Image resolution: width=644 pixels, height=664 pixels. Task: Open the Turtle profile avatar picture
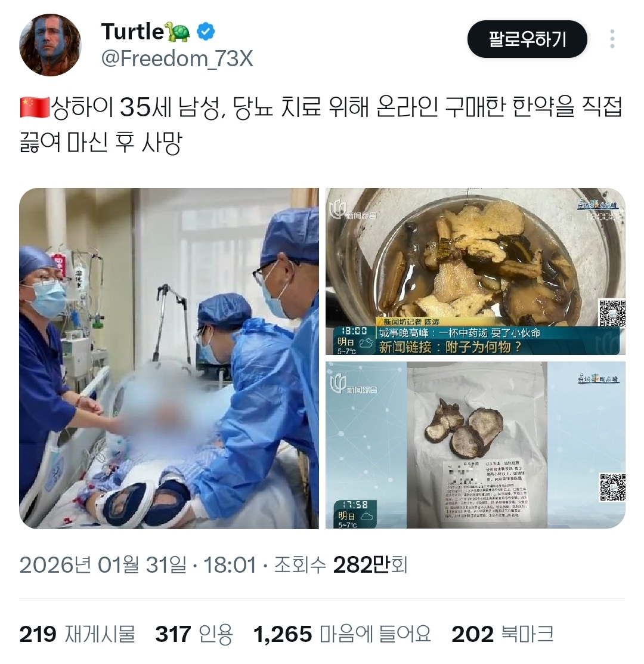tap(50, 45)
